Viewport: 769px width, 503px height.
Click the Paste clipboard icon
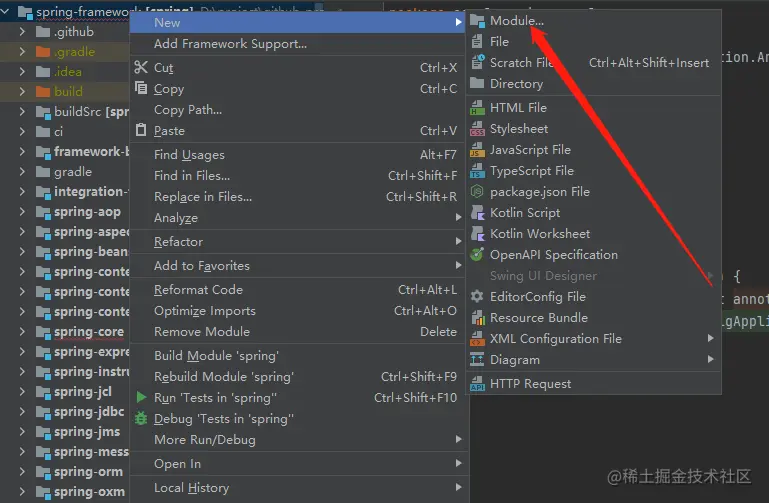[141, 130]
